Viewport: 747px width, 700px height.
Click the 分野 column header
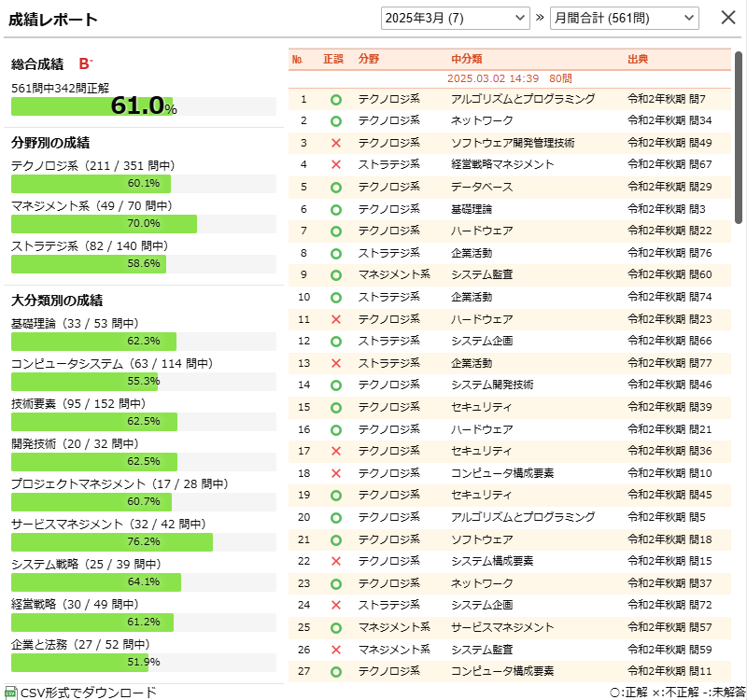[369, 59]
